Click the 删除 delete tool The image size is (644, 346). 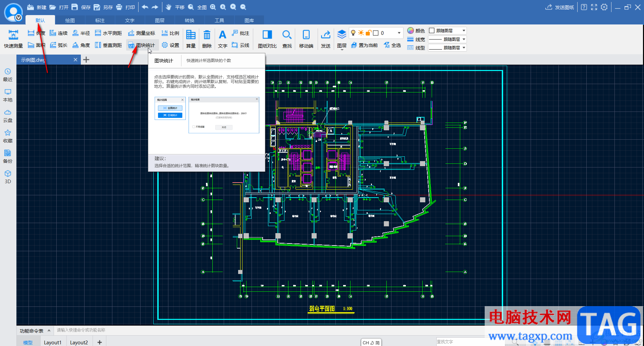(x=207, y=39)
